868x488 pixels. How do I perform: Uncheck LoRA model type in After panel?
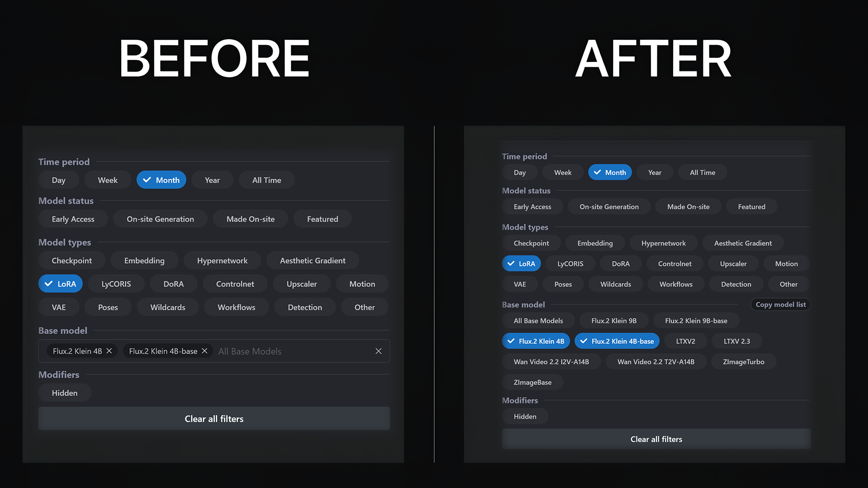click(521, 263)
